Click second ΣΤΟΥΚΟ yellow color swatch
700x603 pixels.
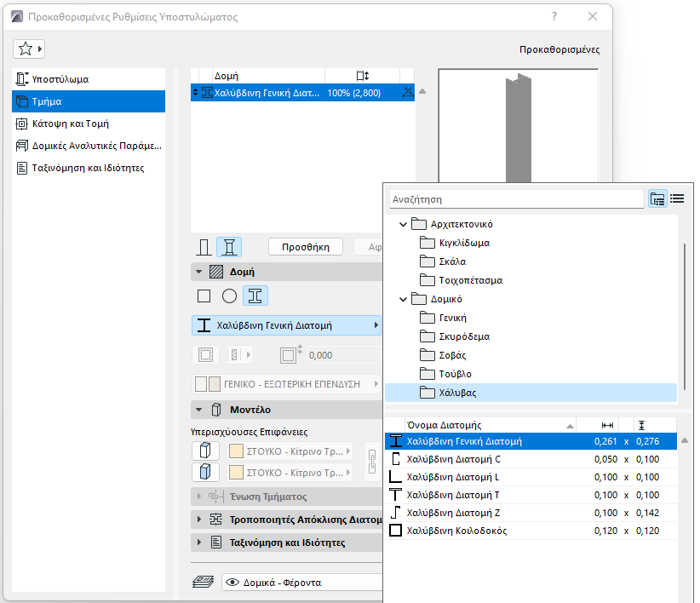(x=236, y=472)
